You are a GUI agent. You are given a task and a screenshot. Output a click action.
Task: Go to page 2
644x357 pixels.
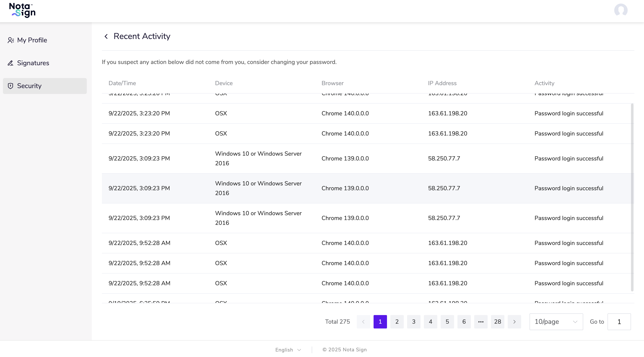click(397, 322)
